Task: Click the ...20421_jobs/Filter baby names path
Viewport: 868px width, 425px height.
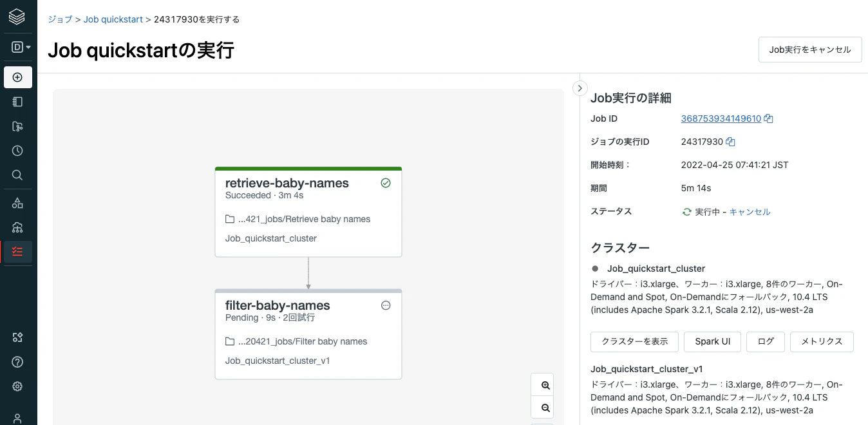Action: click(303, 341)
